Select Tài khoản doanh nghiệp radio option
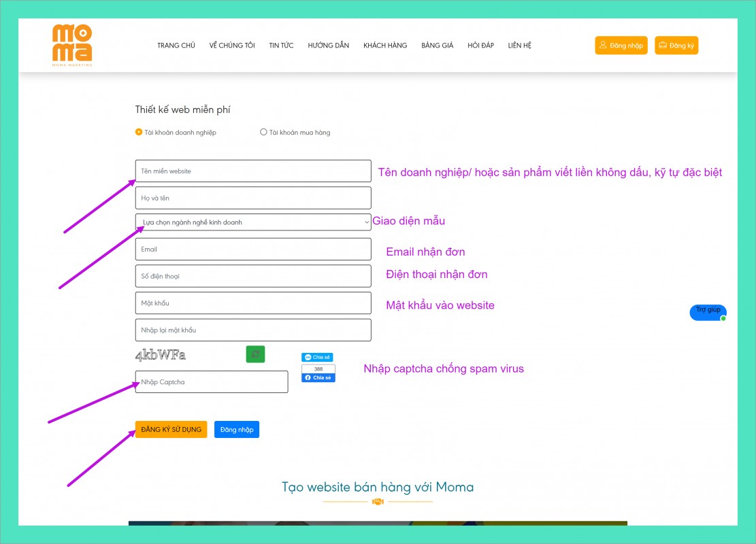Image resolution: width=756 pixels, height=544 pixels. [x=139, y=132]
